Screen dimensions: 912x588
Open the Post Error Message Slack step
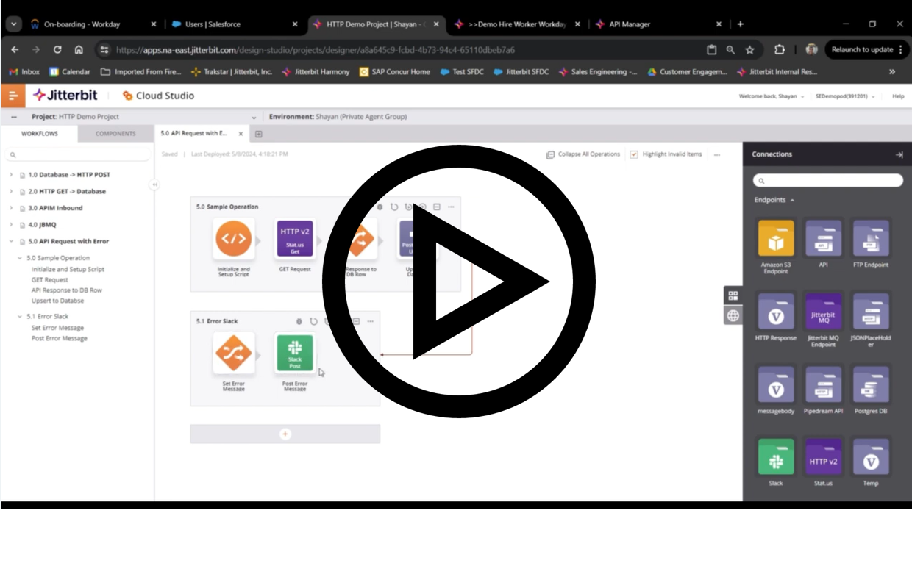pyautogui.click(x=294, y=353)
